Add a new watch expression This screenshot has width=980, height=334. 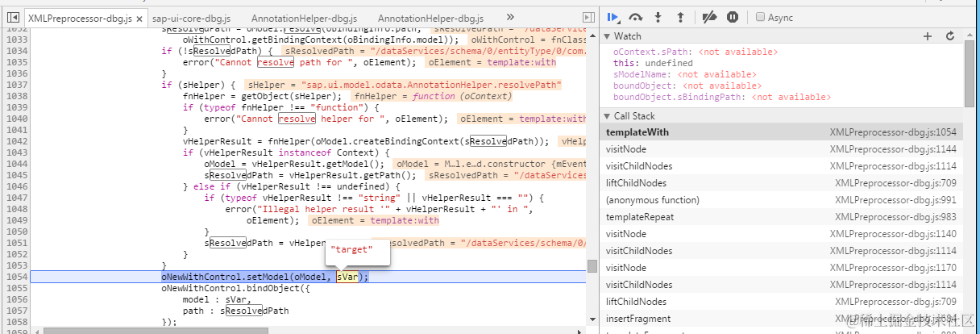(927, 36)
